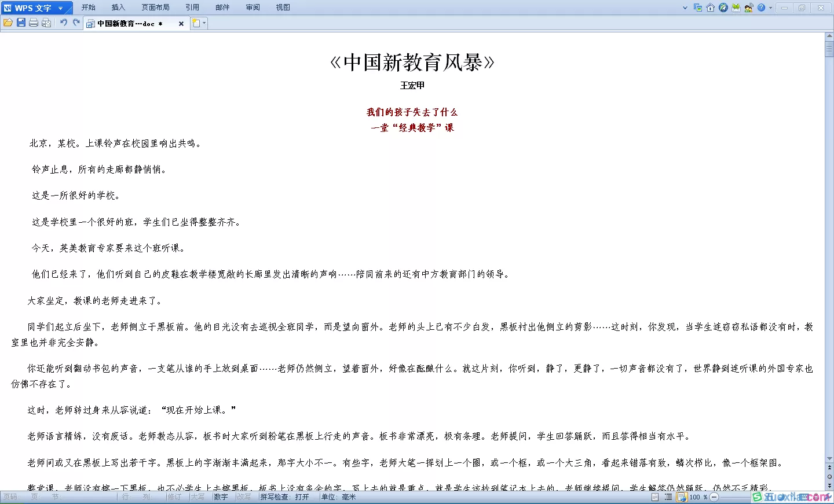The height and width of the screenshot is (504, 834).
Task: Click the vertical scrollbar down arrow
Action: pyautogui.click(x=829, y=458)
